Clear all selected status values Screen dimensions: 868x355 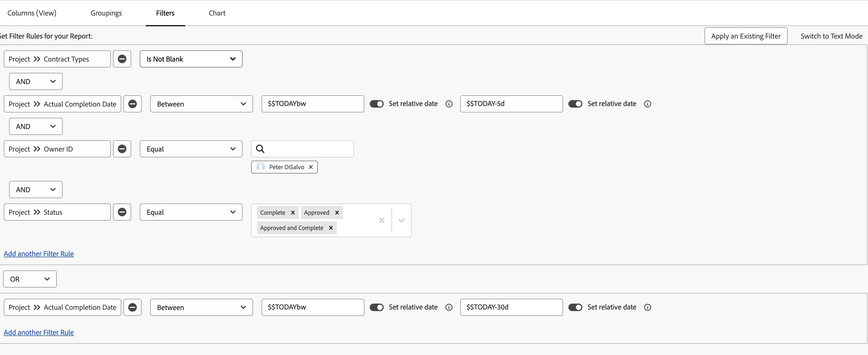[x=382, y=220]
